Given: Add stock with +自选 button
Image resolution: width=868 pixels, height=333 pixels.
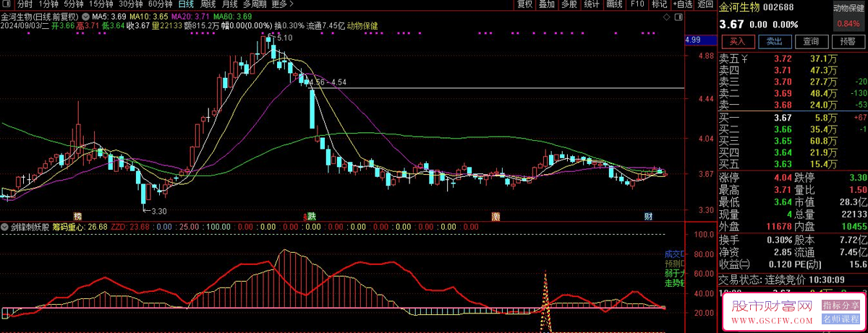Looking at the screenshot, I should pos(682,4).
